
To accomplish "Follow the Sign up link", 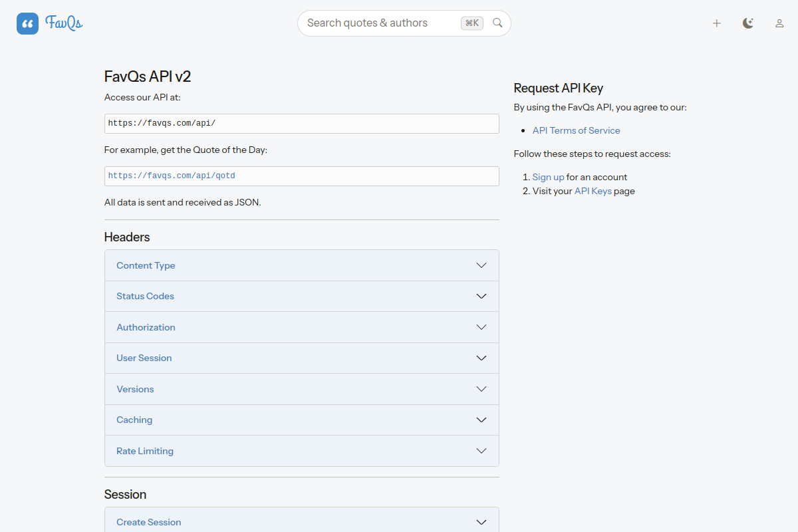I will [x=548, y=177].
